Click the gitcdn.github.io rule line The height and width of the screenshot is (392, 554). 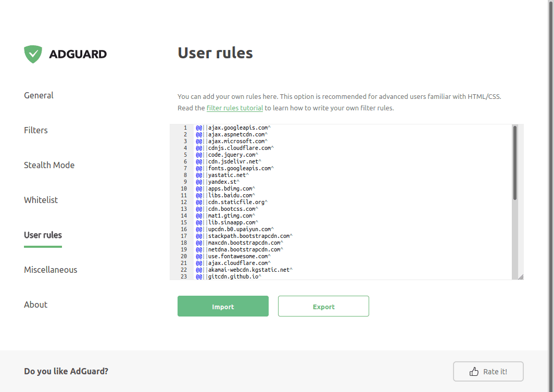pyautogui.click(x=233, y=276)
